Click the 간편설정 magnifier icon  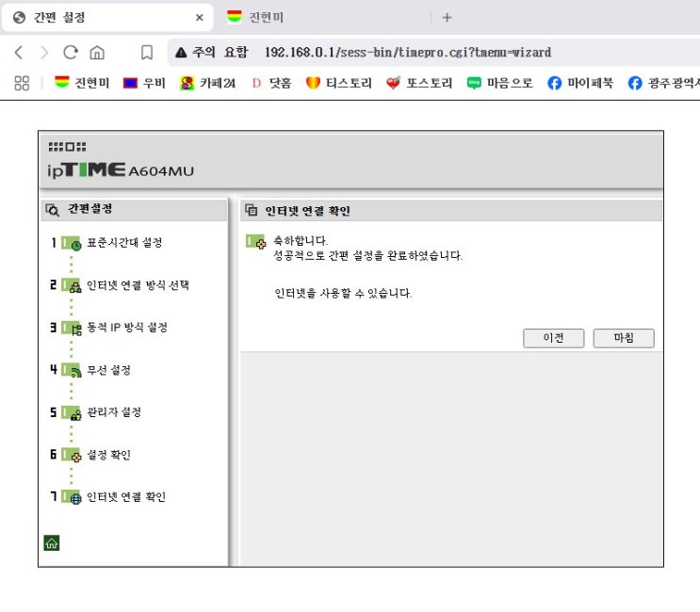pyautogui.click(x=52, y=210)
